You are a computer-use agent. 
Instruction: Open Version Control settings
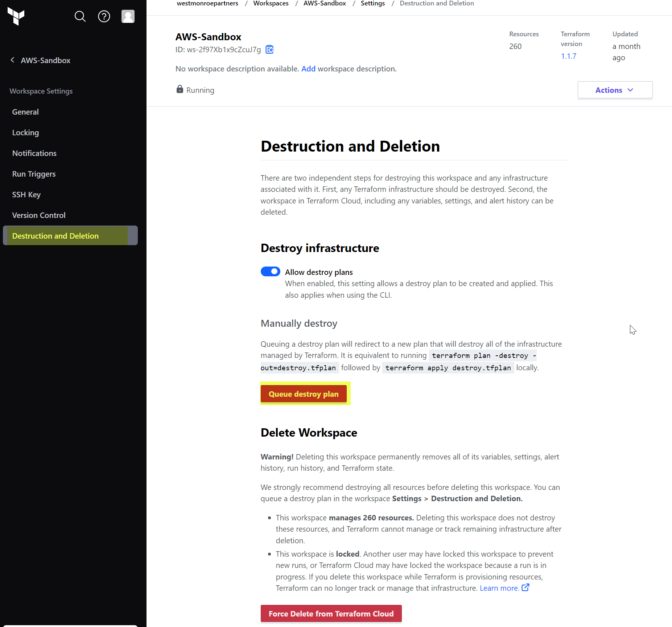[39, 215]
